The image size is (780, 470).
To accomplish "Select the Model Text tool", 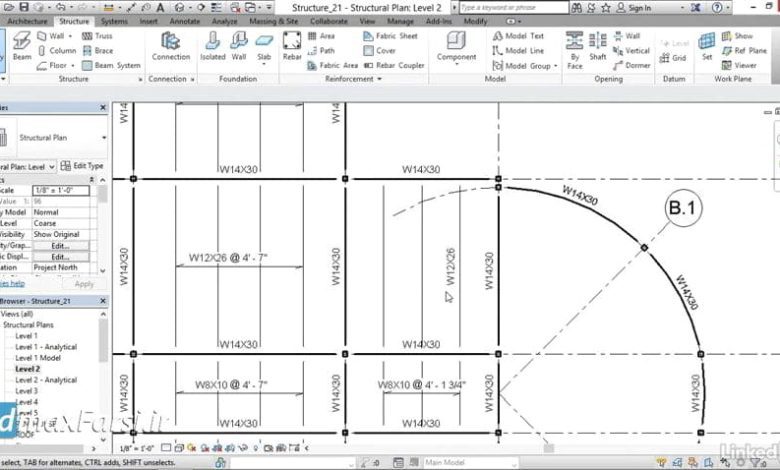I will pyautogui.click(x=518, y=36).
